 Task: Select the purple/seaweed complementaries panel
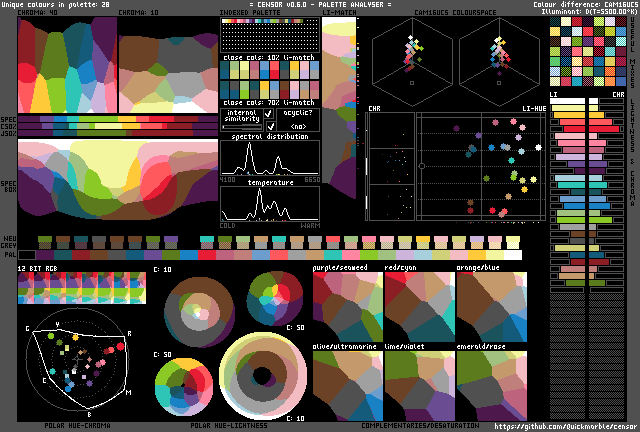point(347,308)
